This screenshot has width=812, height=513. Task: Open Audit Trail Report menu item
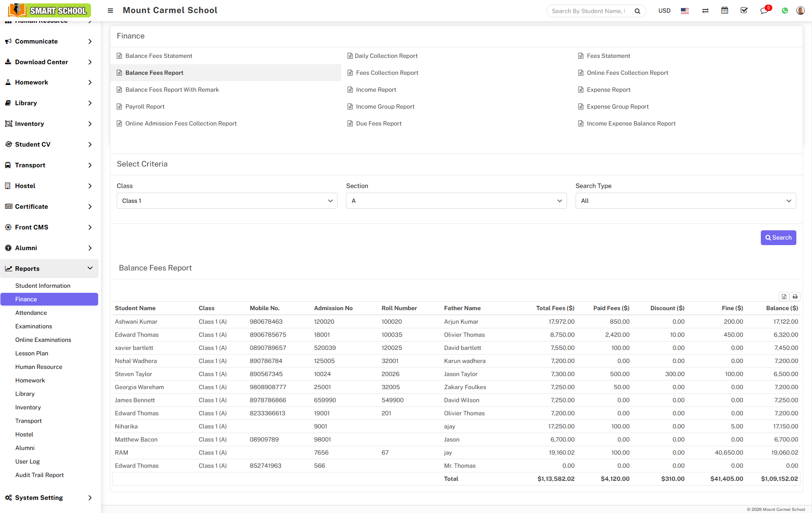click(x=39, y=475)
